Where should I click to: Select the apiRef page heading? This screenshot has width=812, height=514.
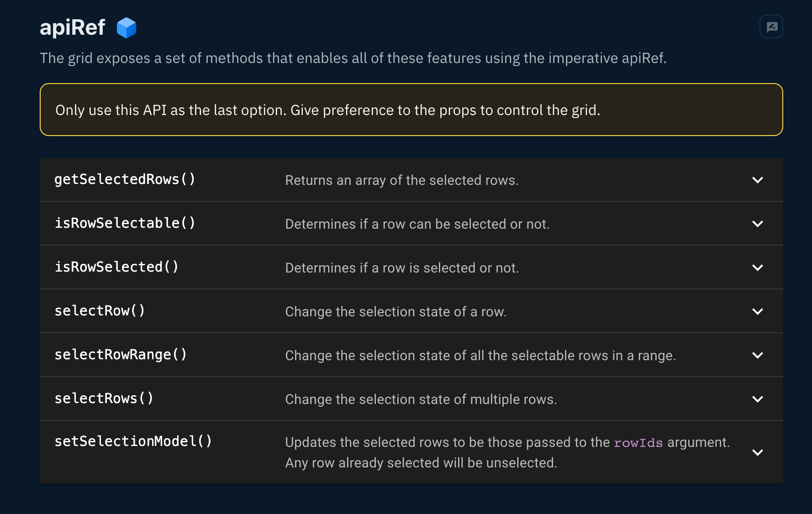point(72,27)
